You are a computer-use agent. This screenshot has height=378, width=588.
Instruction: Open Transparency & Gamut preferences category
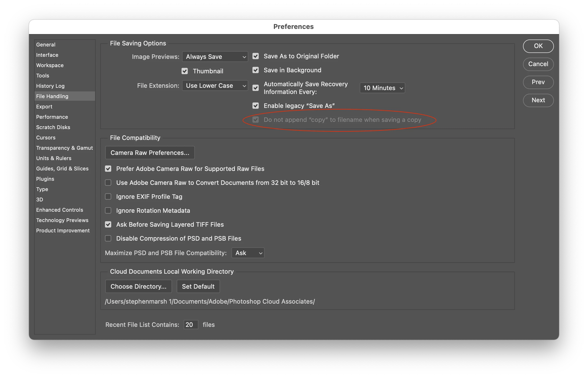click(x=64, y=148)
